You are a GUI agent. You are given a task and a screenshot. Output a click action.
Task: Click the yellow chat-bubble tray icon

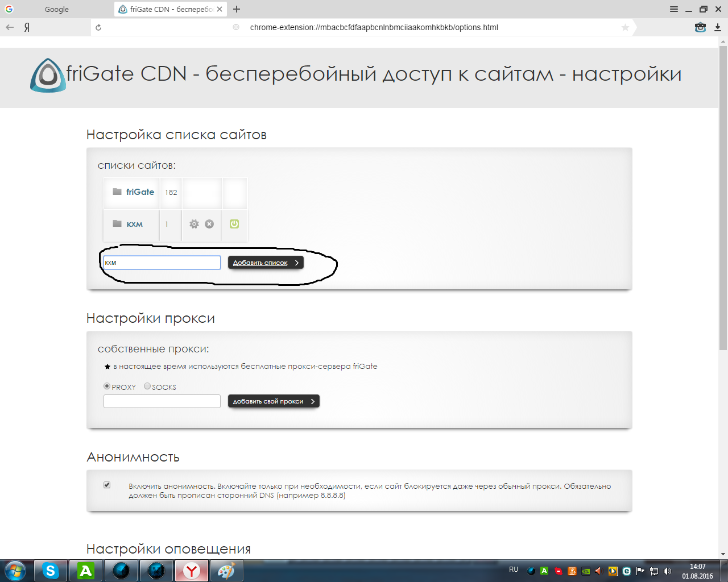pos(613,571)
